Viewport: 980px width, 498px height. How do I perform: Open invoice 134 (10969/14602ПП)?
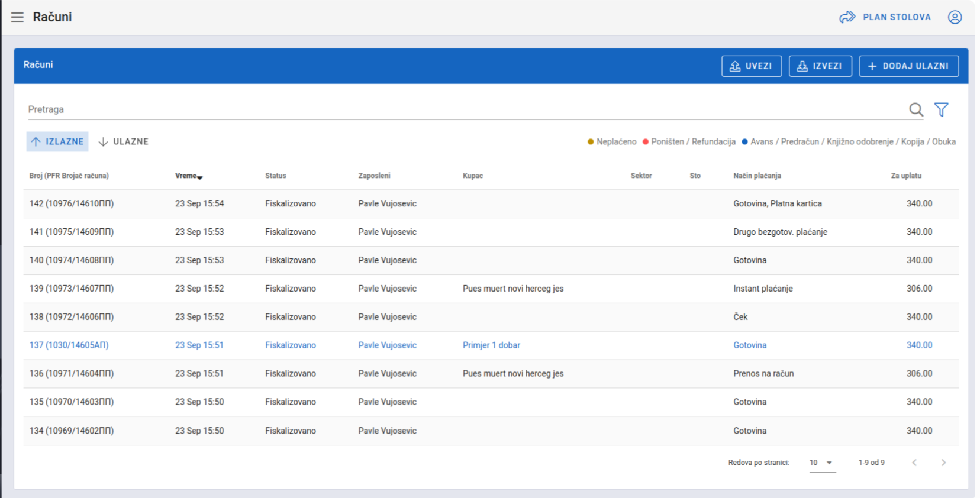tap(491, 431)
